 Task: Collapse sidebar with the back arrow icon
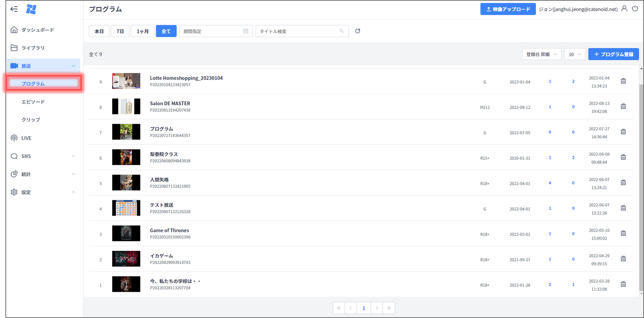tap(14, 9)
